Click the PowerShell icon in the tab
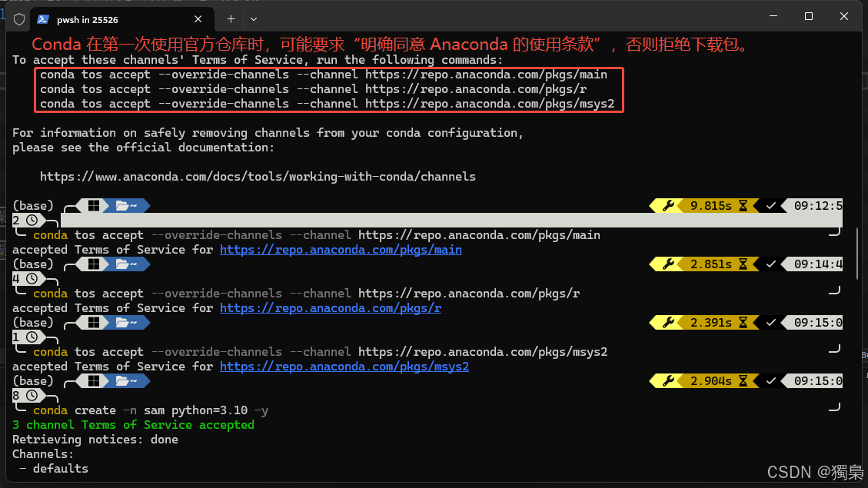This screenshot has height=488, width=868. click(42, 19)
